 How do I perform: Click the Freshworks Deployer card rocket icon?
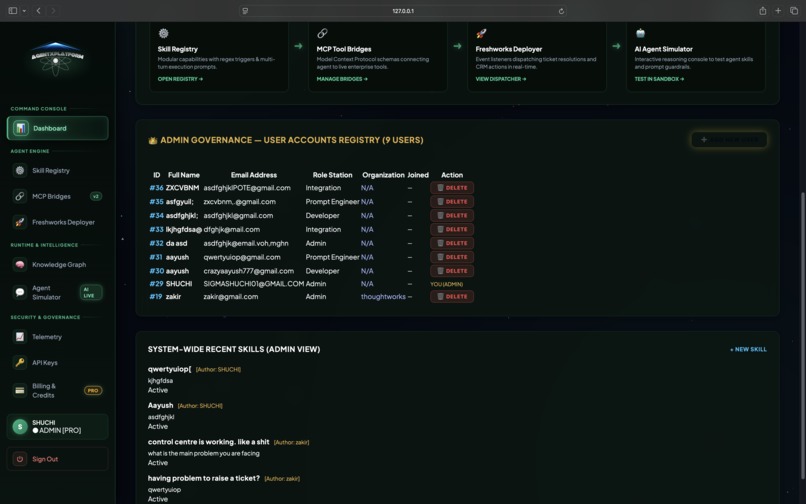pyautogui.click(x=481, y=33)
